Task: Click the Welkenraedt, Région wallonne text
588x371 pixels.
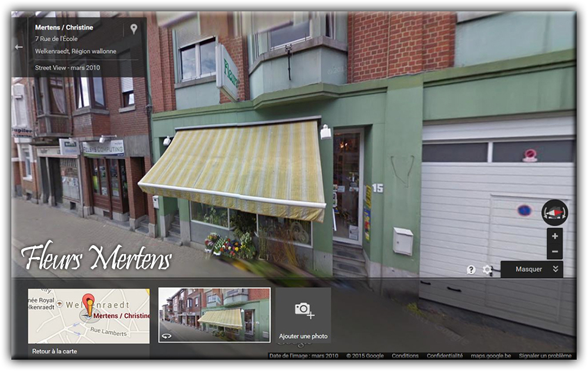Action: click(x=76, y=51)
